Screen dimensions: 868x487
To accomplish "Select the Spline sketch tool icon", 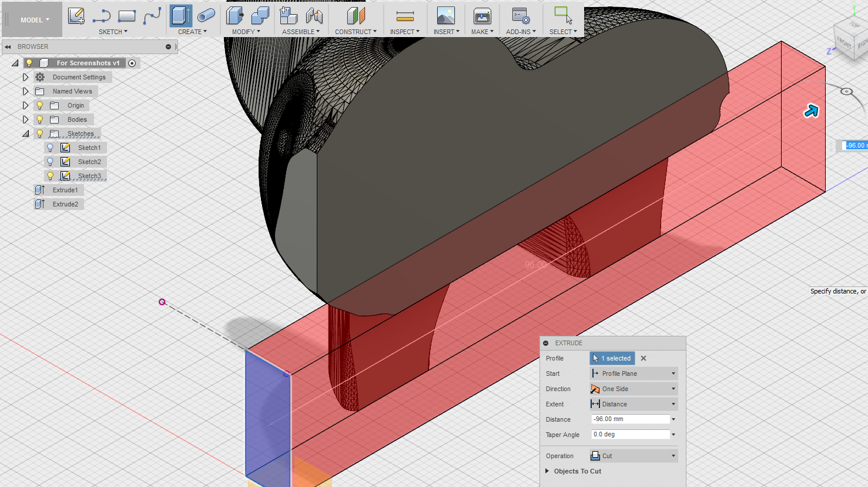I will pyautogui.click(x=152, y=16).
